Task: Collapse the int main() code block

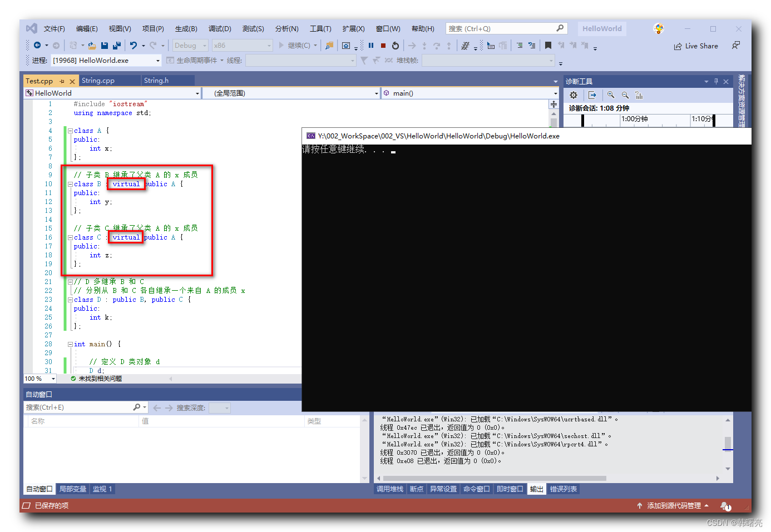Action: coord(70,344)
